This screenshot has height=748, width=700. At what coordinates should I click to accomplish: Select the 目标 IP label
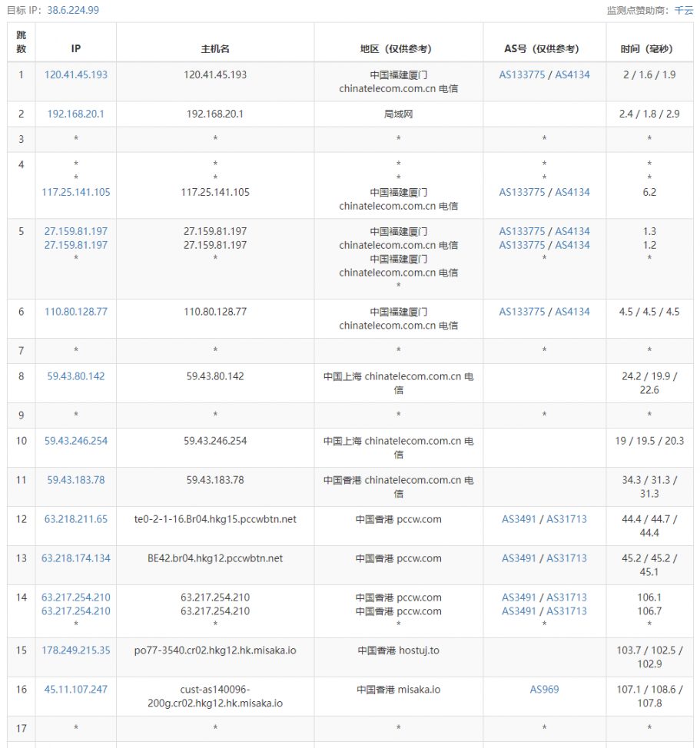tap(25, 10)
